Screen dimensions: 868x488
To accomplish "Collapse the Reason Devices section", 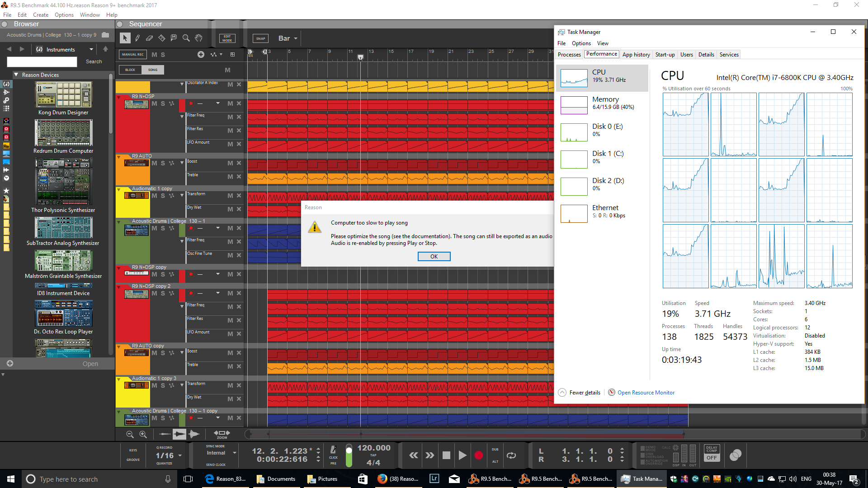I will pos(16,75).
